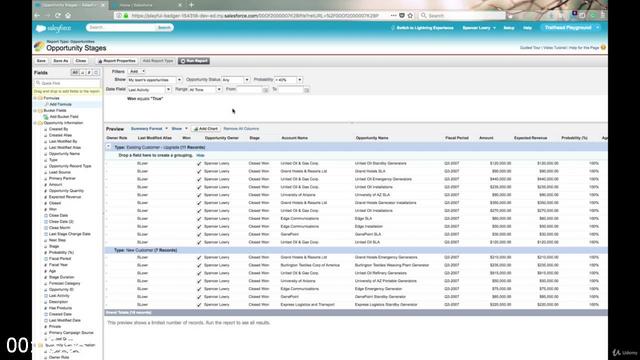The width and height of the screenshot is (640, 360).
Task: Focus the Salesforce header search field
Action: [122, 27]
